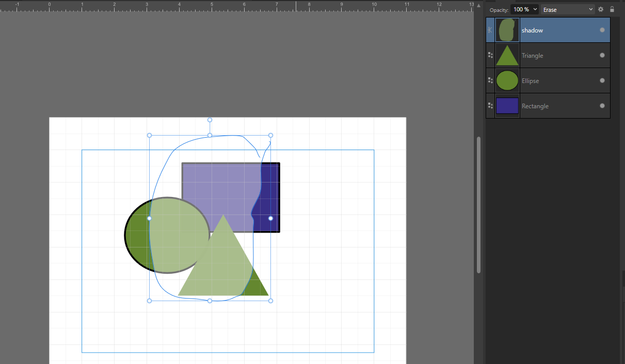Hide the Rectangle layer via its dot
625x364 pixels.
tap(602, 106)
